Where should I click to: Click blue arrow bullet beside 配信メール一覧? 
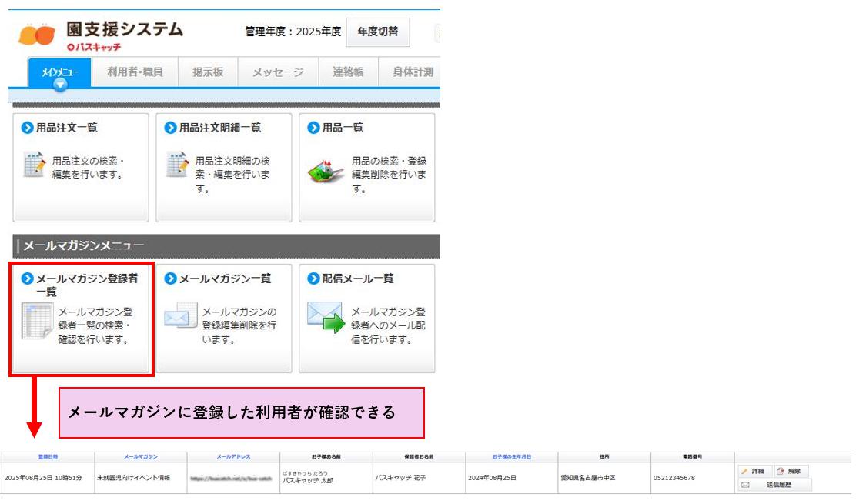(313, 279)
